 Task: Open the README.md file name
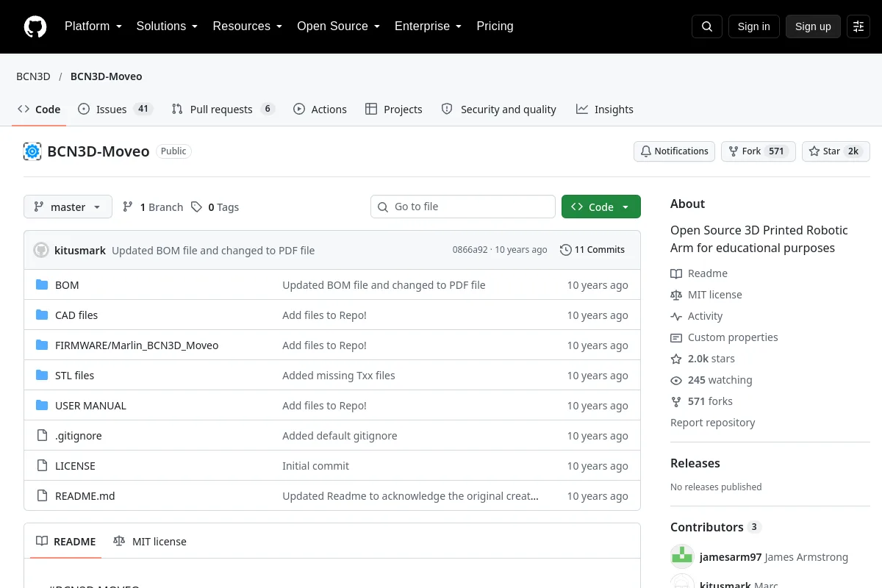pyautogui.click(x=85, y=496)
